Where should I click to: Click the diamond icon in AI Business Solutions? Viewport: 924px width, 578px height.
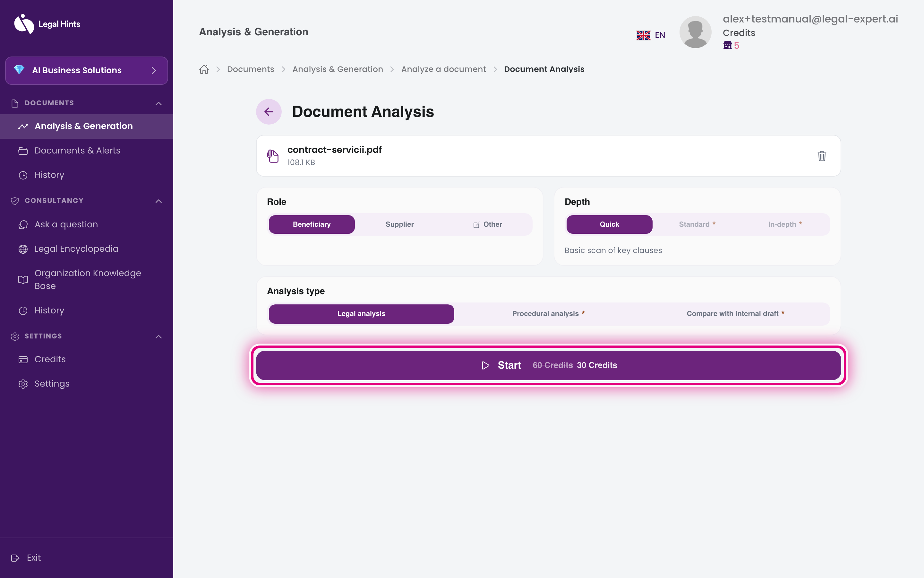tap(19, 70)
